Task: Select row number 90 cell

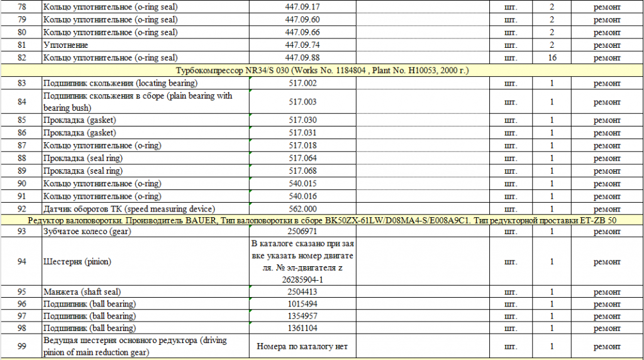Action: [21, 184]
